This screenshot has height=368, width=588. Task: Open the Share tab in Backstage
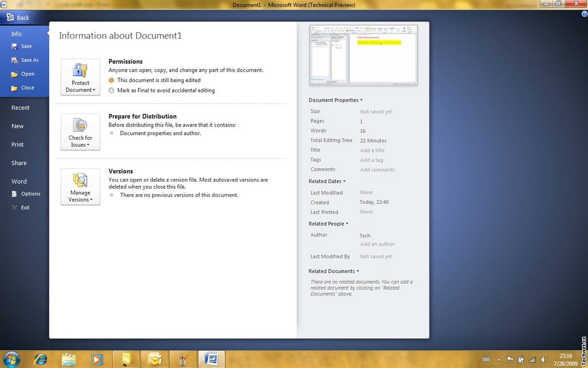pyautogui.click(x=19, y=163)
